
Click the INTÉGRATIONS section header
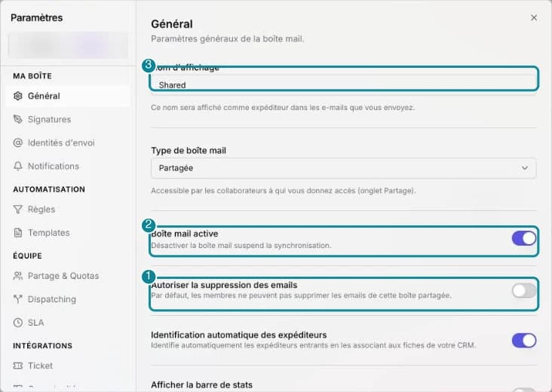tap(42, 346)
